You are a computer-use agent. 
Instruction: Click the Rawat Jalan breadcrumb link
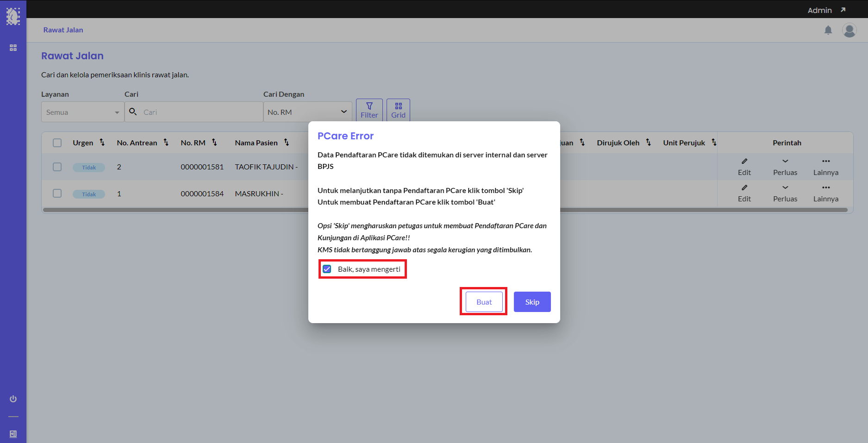coord(63,30)
